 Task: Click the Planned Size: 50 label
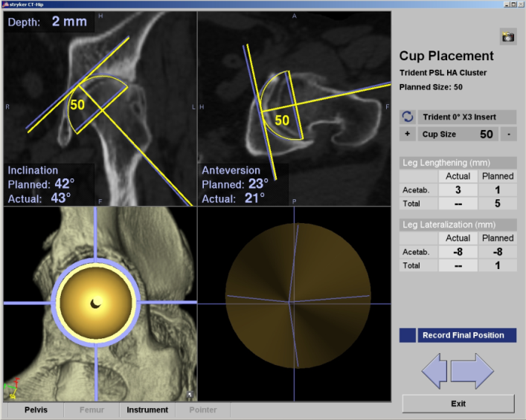coord(431,87)
